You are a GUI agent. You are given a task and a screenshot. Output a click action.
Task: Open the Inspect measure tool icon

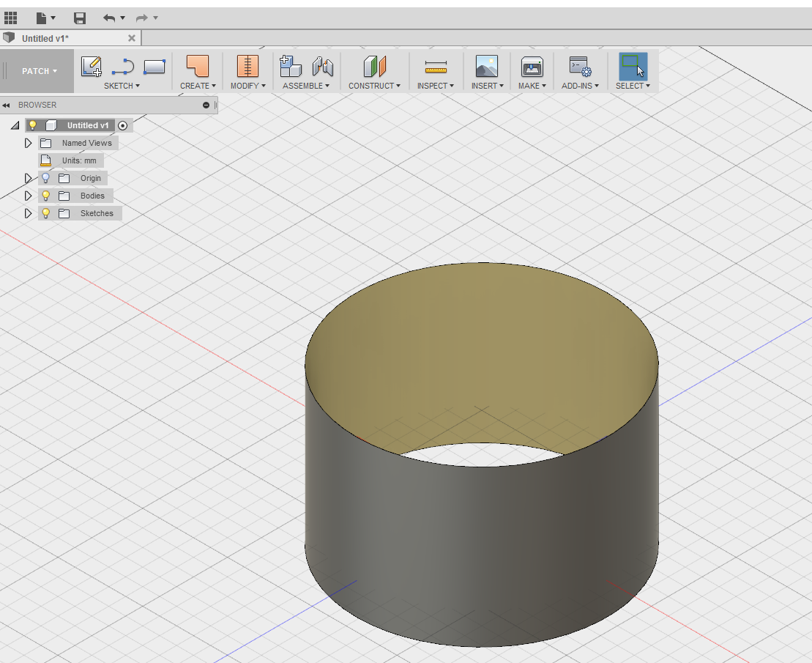pyautogui.click(x=436, y=67)
